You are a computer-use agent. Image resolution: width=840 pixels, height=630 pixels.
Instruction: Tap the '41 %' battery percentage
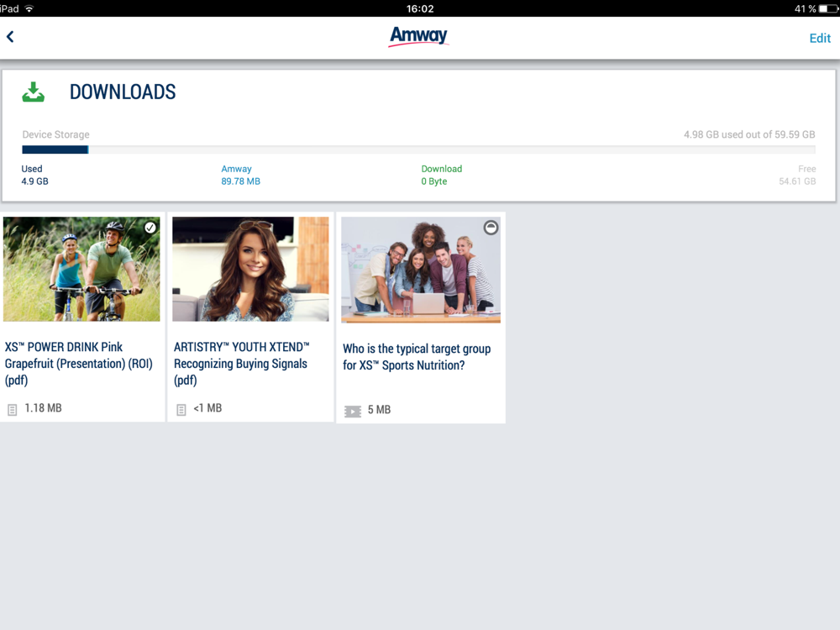[805, 8]
